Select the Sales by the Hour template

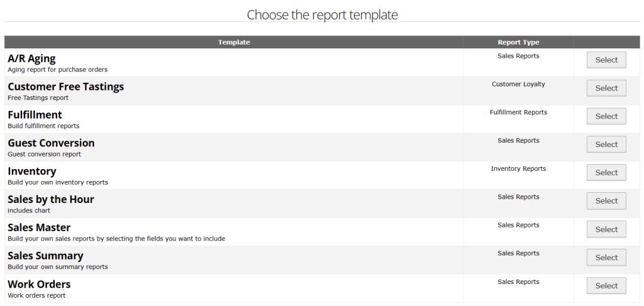pos(606,201)
